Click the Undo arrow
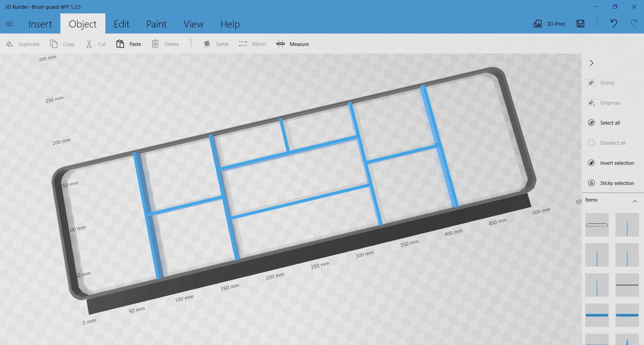644x345 pixels. [x=613, y=23]
